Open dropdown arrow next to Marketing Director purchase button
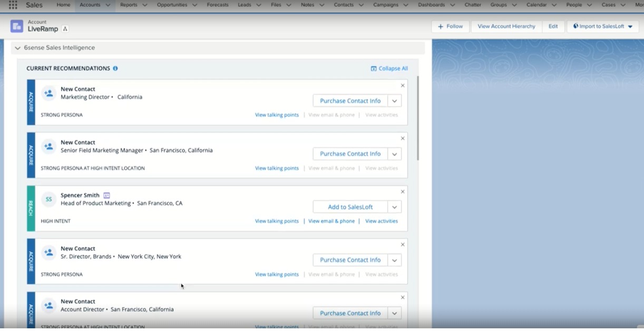Viewport: 644px width, 332px height. tap(394, 101)
